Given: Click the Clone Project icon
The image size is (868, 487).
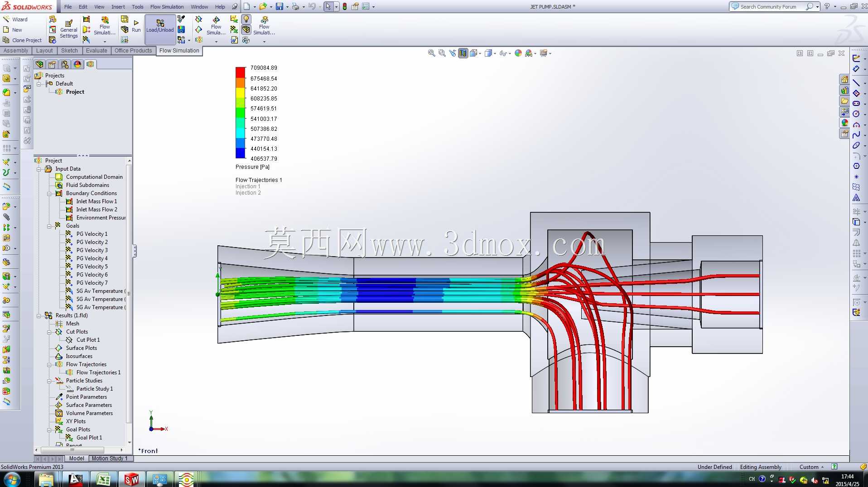Looking at the screenshot, I should click(x=6, y=40).
